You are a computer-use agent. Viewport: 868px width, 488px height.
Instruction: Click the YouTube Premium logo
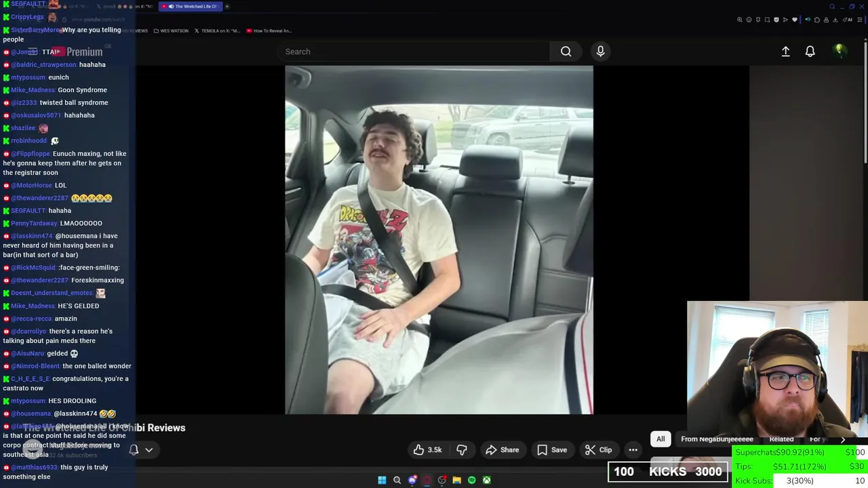77,52
